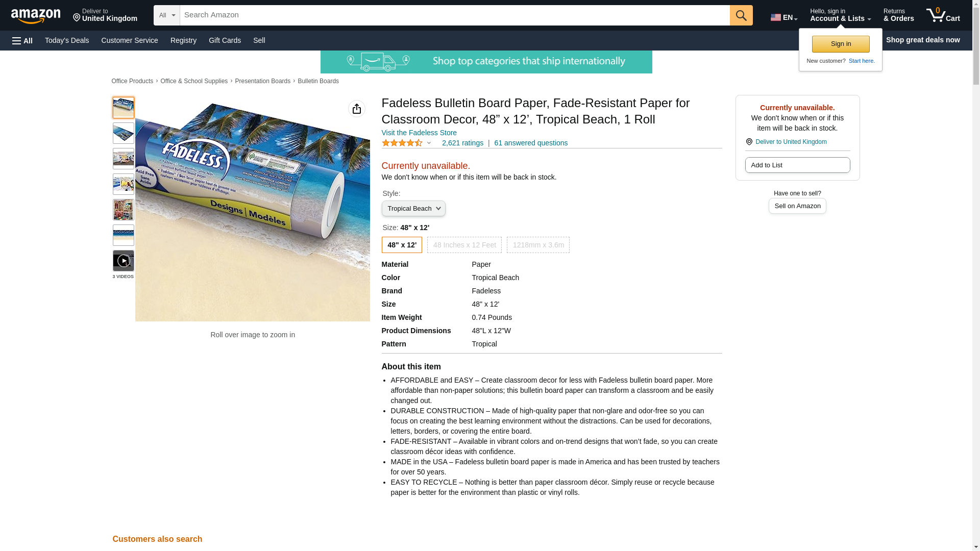Click the search magnifier Go button
Image resolution: width=980 pixels, height=551 pixels.
tap(741, 15)
